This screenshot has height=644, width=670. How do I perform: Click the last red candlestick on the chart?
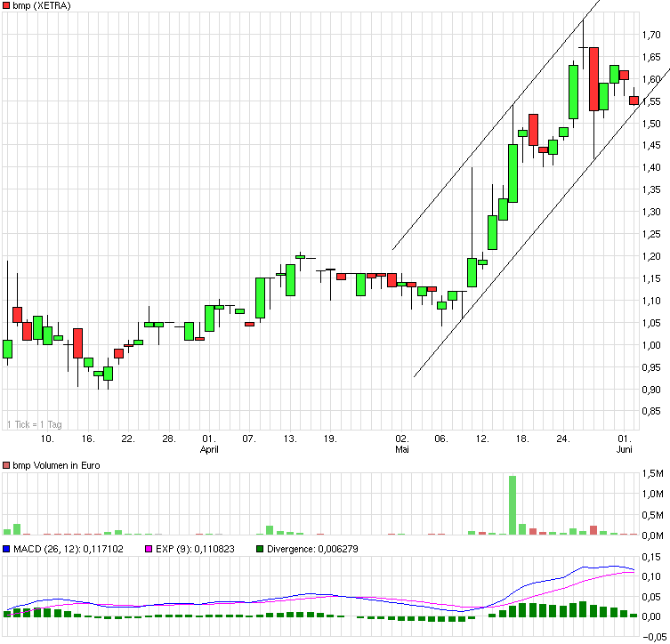click(634, 101)
